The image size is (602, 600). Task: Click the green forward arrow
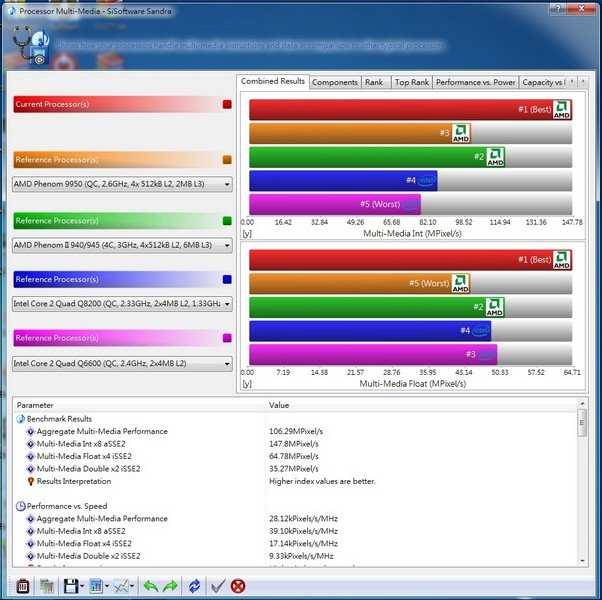click(x=170, y=586)
